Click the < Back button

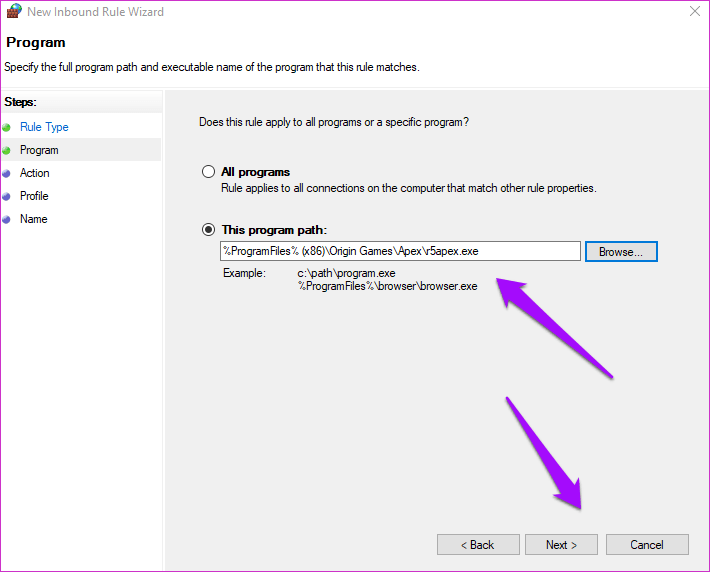click(478, 544)
